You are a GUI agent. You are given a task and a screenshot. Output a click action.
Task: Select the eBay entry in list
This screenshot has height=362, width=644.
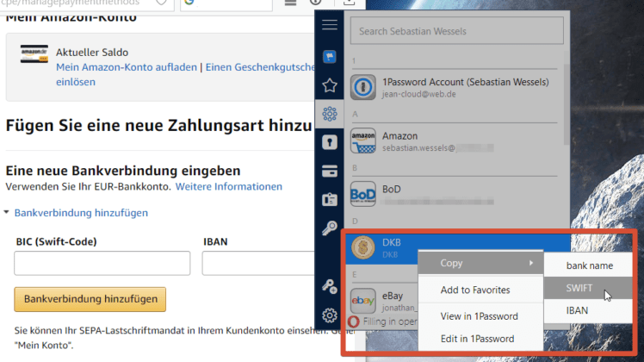383,301
